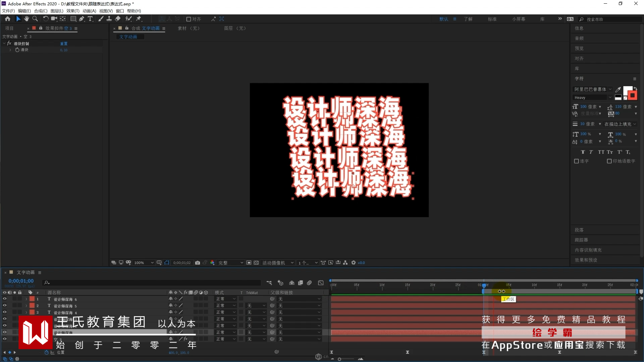Click the snapshot camera icon in viewer
Viewport: 644px width, 362px height.
tap(198, 263)
